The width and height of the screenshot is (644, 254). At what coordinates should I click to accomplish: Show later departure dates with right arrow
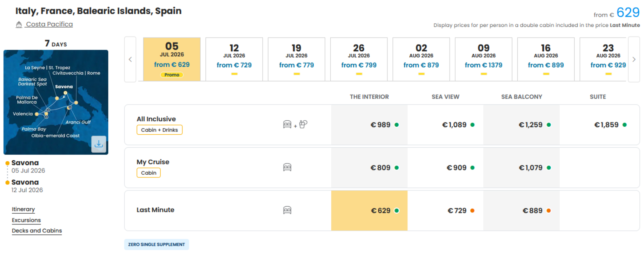[634, 59]
